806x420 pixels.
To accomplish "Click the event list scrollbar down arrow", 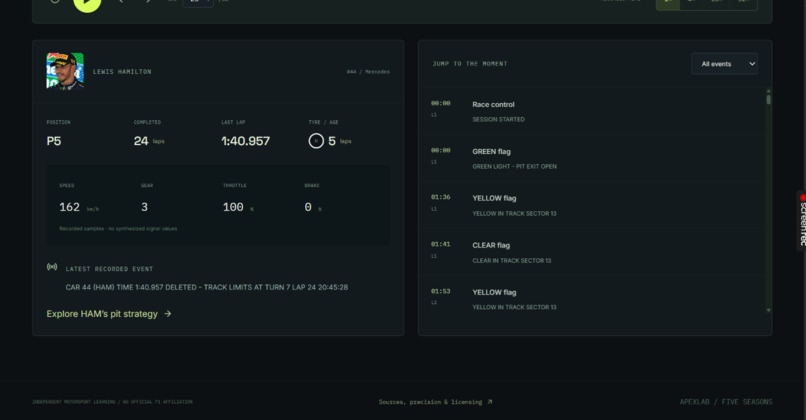I will (768, 310).
